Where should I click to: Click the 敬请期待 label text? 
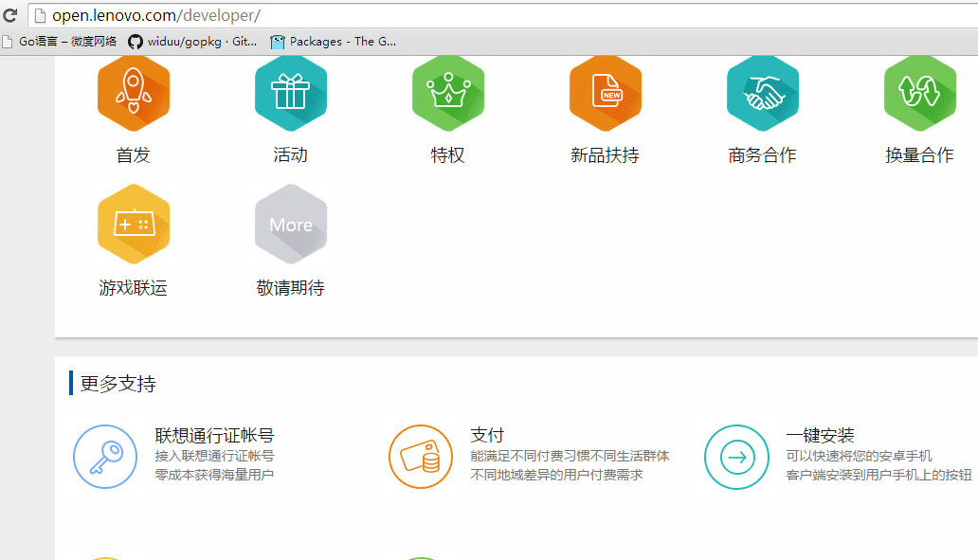pos(291,287)
